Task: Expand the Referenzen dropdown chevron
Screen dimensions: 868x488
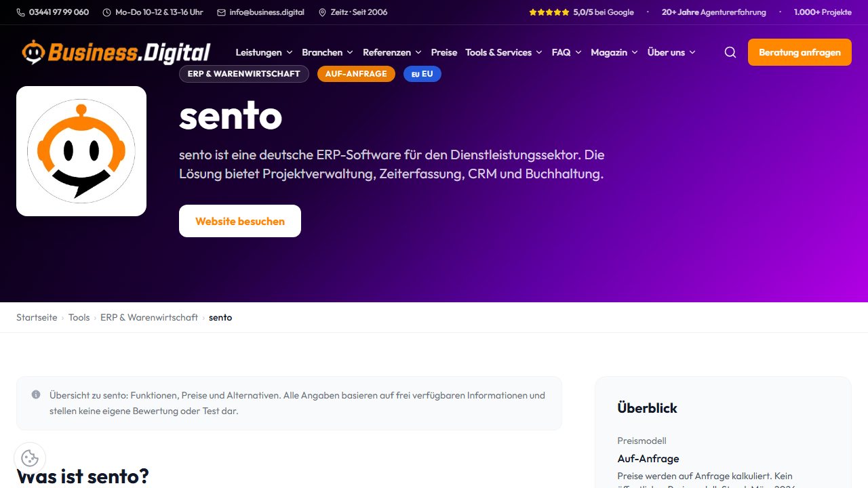Action: (x=418, y=52)
